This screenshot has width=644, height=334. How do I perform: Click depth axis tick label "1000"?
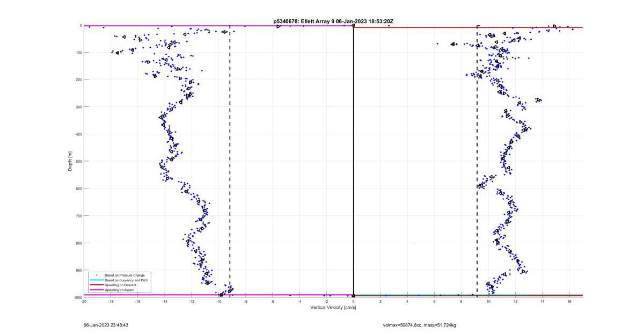[77, 297]
